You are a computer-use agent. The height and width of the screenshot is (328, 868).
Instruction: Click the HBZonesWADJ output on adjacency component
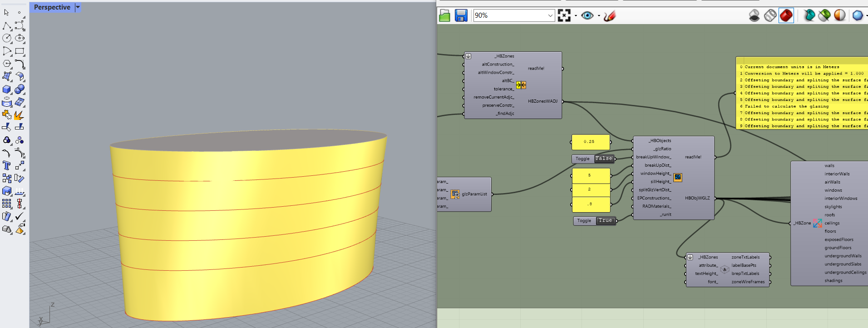point(542,101)
